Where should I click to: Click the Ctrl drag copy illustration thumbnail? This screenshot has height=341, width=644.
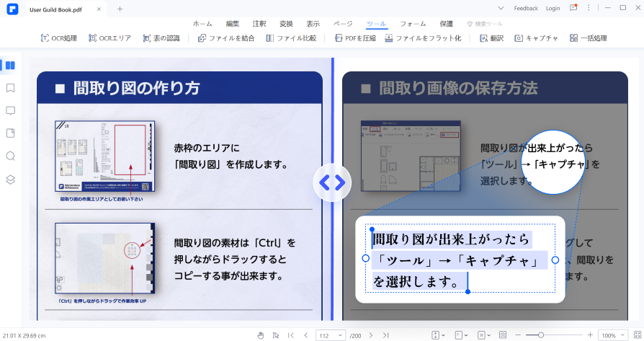point(105,258)
